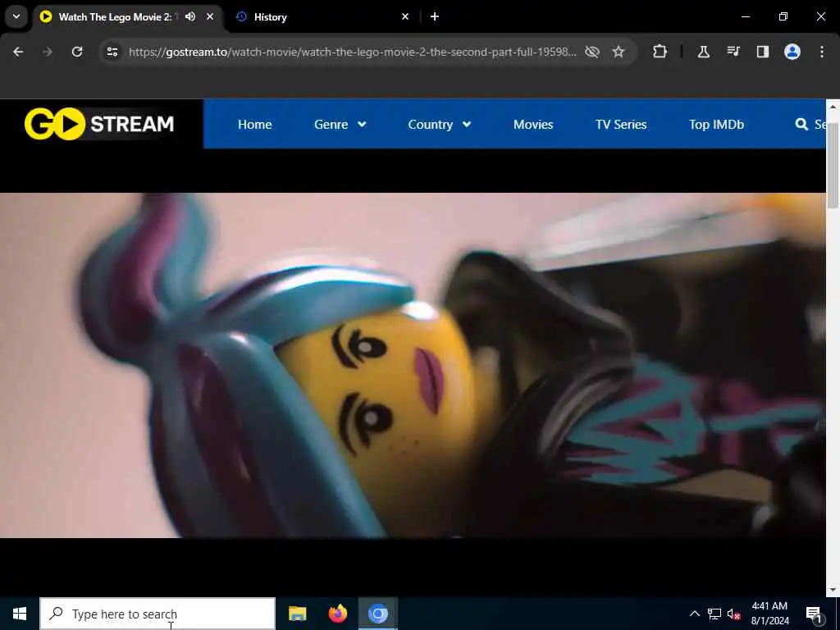Image resolution: width=840 pixels, height=630 pixels.
Task: Click the gostream.to URL address bar
Action: point(353,52)
